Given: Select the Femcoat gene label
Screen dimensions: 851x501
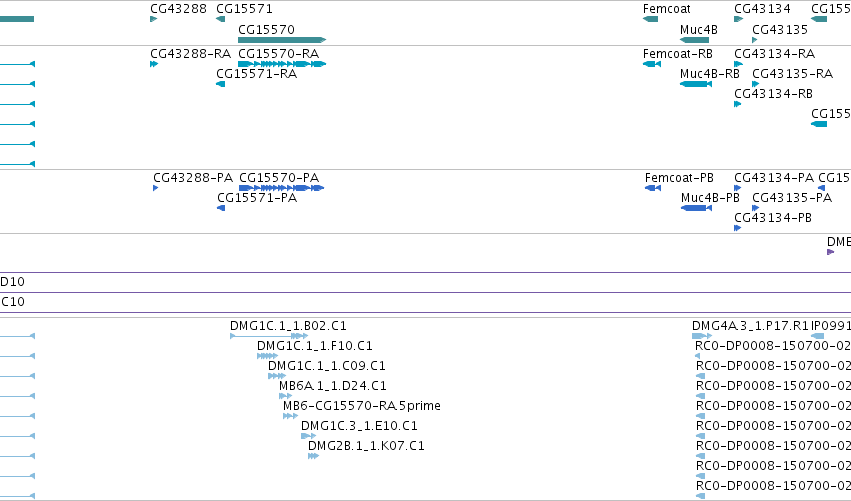Looking at the screenshot, I should [x=666, y=9].
